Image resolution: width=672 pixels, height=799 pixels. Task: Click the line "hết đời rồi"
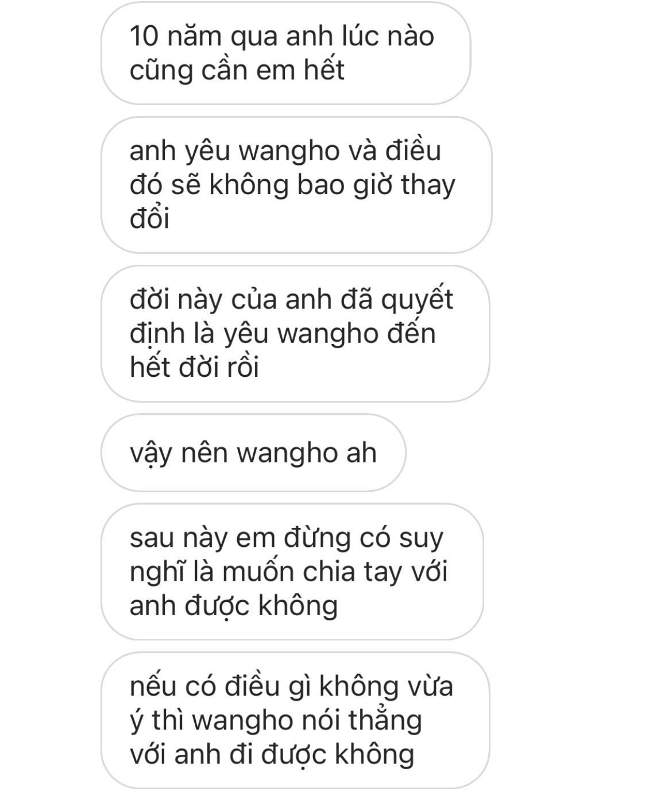coord(195,368)
